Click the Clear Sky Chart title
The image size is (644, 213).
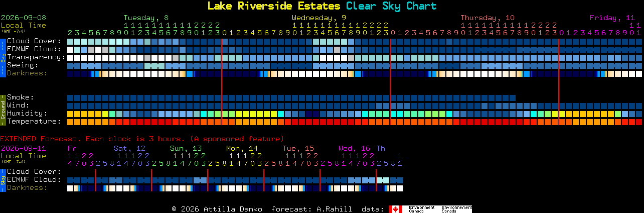pyautogui.click(x=391, y=6)
